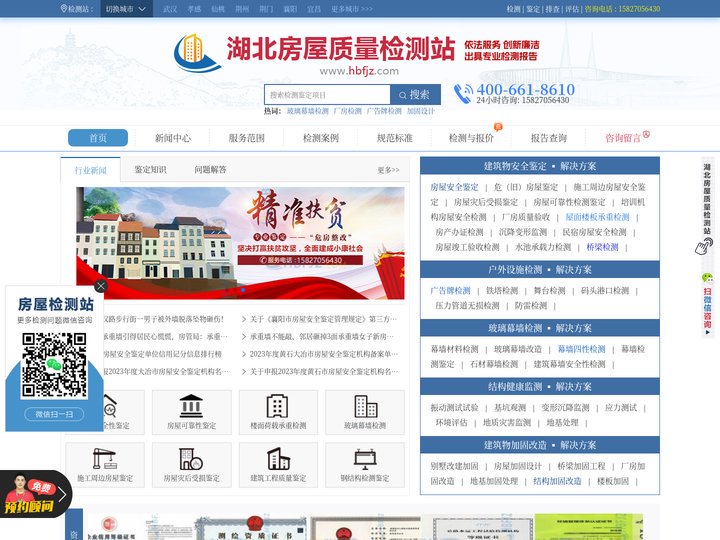Image resolution: width=720 pixels, height=540 pixels.
Task: Click 别墅改建加固 link
Action: click(454, 466)
